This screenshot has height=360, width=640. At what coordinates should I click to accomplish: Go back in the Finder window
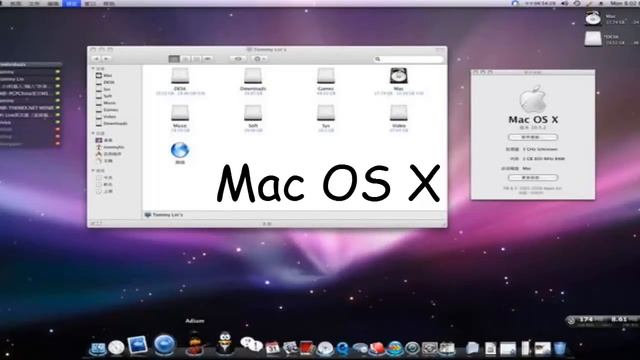click(x=97, y=59)
